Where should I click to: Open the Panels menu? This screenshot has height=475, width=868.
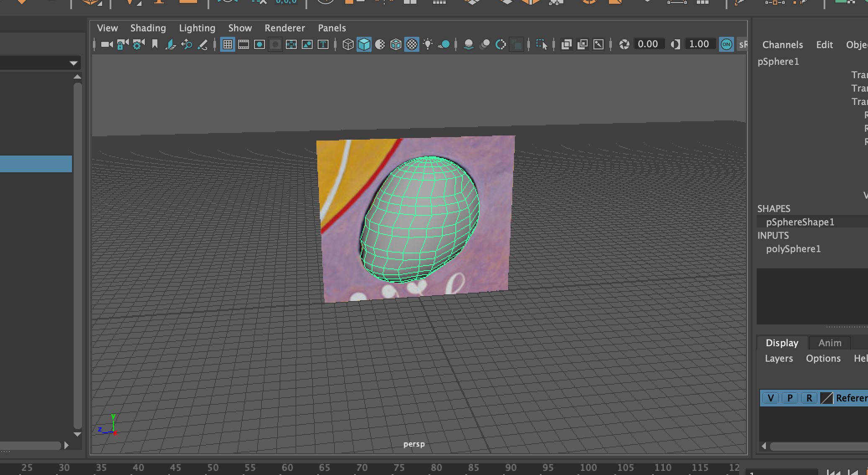pos(332,28)
